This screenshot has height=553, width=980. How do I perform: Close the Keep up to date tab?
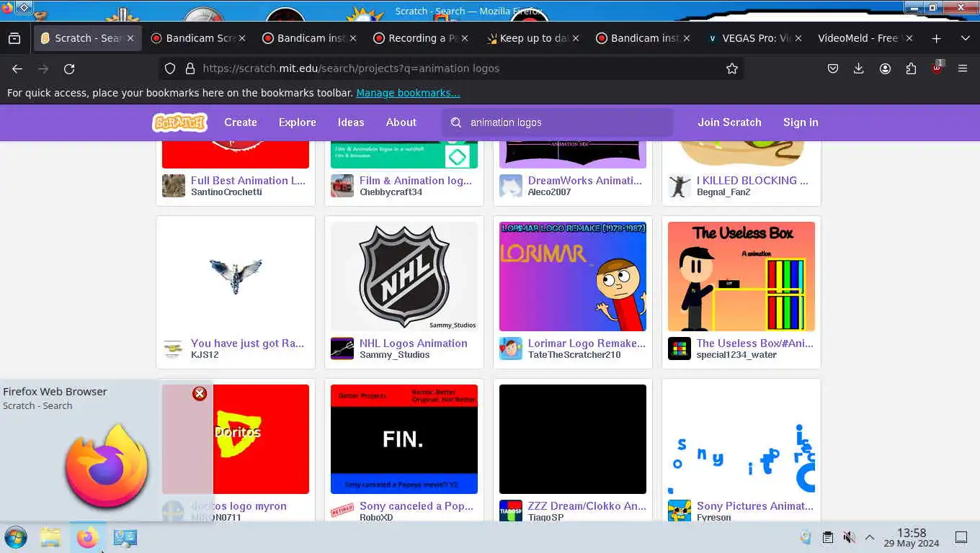(x=576, y=38)
